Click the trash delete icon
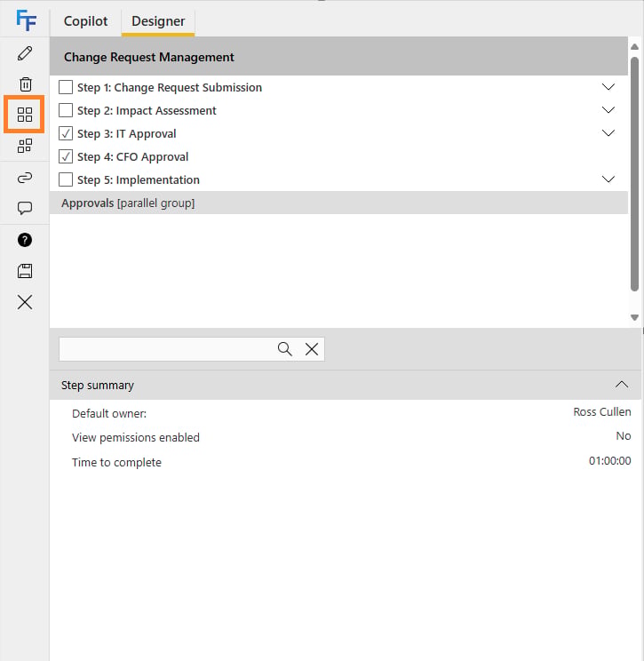This screenshot has width=644, height=661. coord(25,84)
